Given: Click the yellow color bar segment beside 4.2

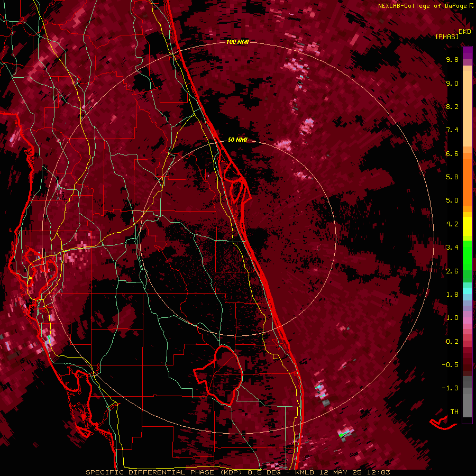Looking at the screenshot, I should (467, 226).
